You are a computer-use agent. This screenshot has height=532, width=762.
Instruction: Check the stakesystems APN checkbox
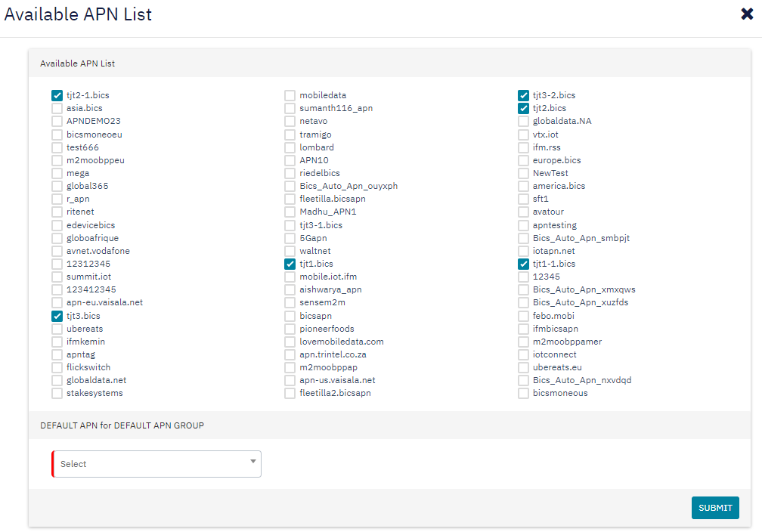tap(57, 393)
